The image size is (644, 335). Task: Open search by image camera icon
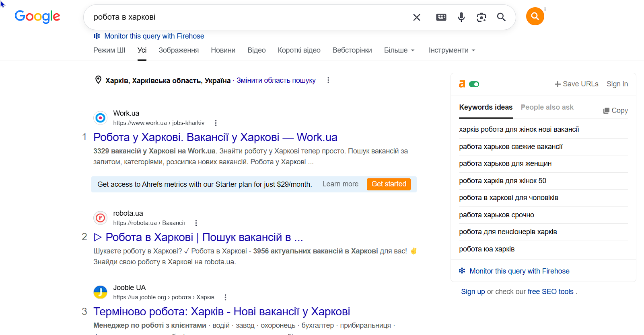pyautogui.click(x=481, y=17)
